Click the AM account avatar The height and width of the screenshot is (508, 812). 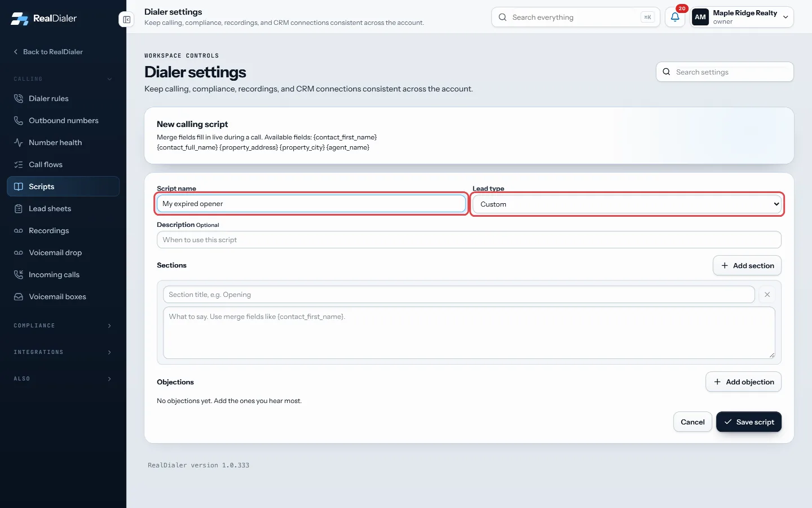(x=700, y=17)
